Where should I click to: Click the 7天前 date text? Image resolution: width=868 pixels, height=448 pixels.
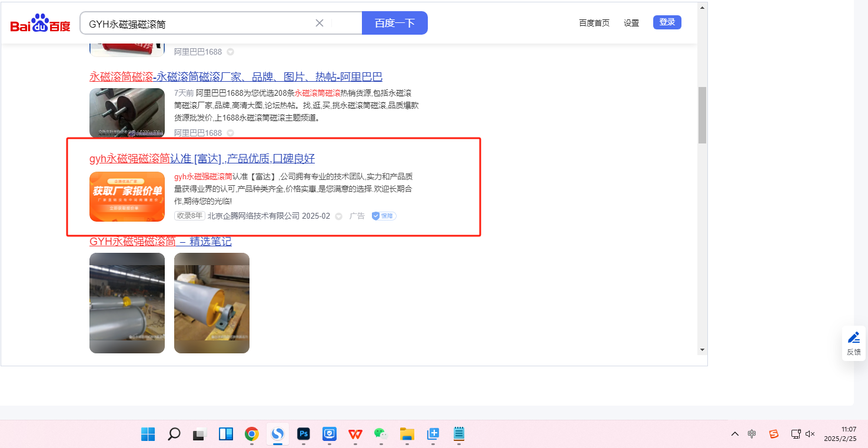pyautogui.click(x=184, y=93)
